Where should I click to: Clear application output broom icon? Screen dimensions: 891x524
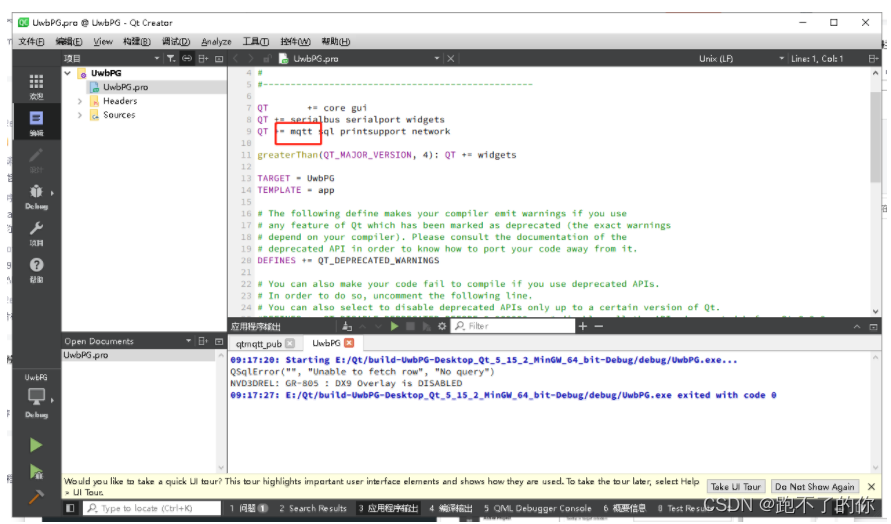tap(347, 326)
